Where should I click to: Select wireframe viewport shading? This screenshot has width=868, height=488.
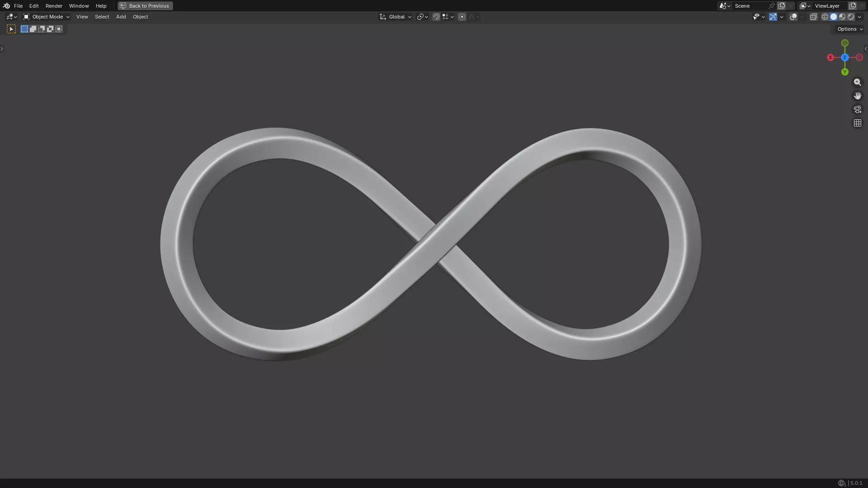(x=825, y=17)
